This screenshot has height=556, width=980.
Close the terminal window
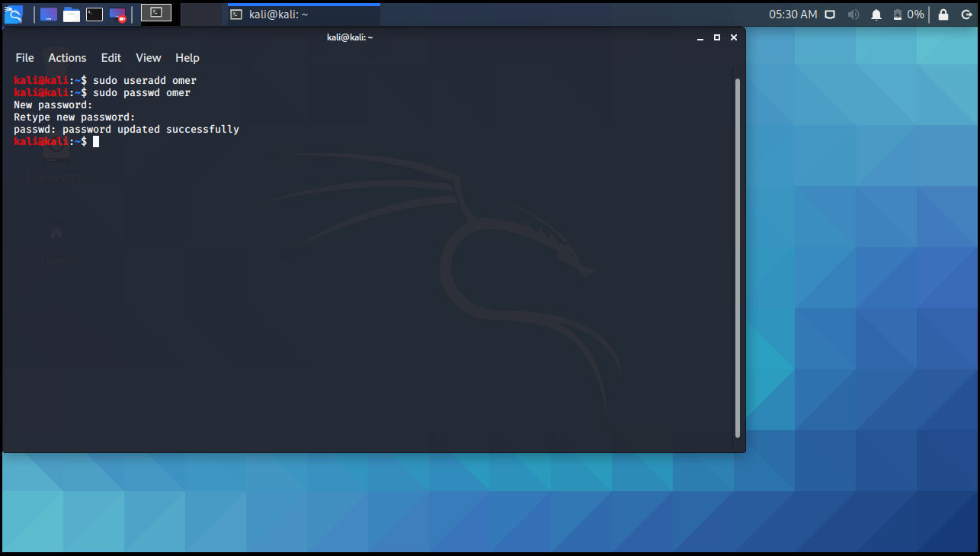[734, 37]
